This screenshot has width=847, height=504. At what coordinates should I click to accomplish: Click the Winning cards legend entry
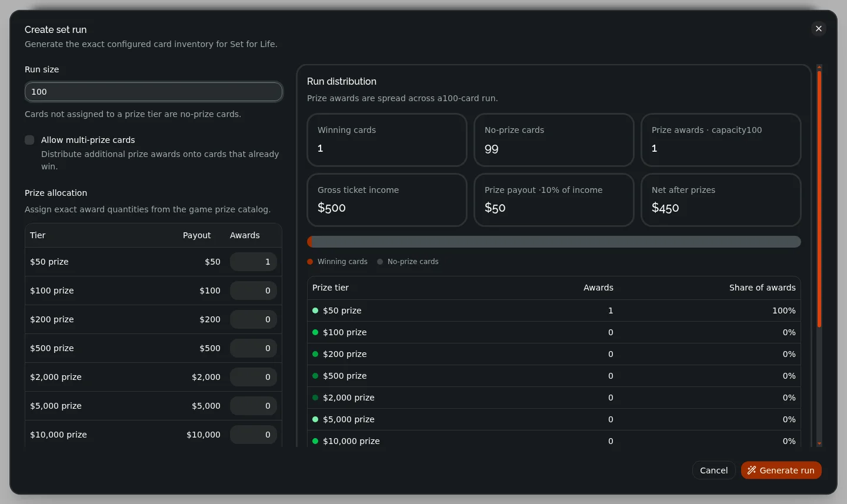coord(338,262)
